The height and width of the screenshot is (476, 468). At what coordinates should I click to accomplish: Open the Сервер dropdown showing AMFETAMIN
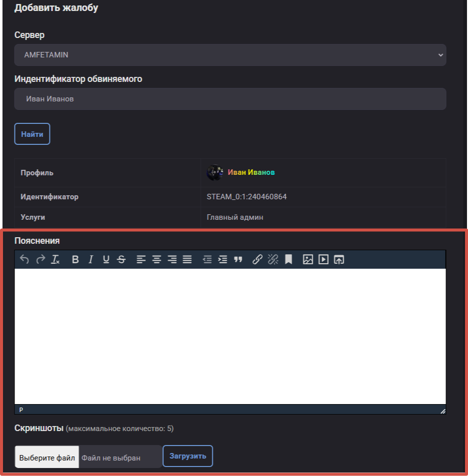pos(230,55)
